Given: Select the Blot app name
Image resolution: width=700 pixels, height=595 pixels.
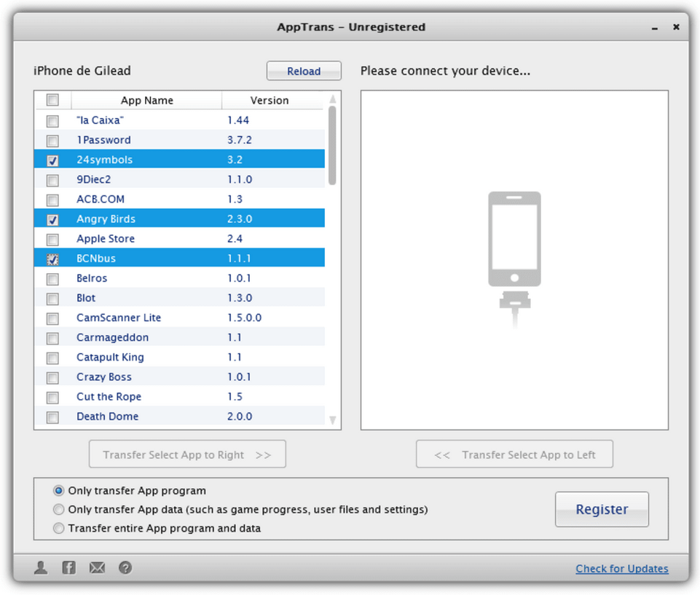Looking at the screenshot, I should coord(86,298).
